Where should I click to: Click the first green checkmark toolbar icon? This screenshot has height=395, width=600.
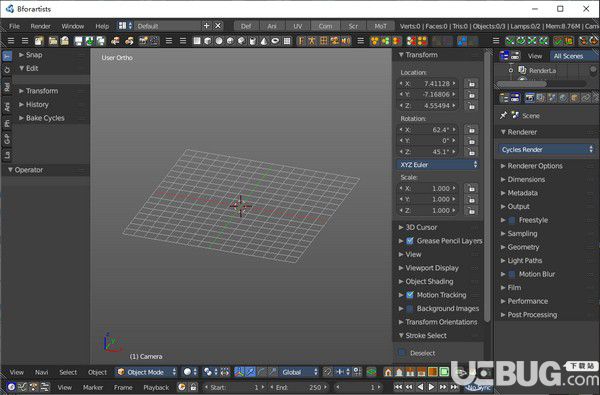point(510,41)
